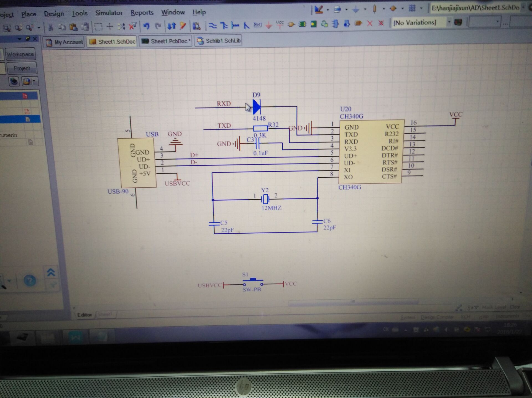The height and width of the screenshot is (398, 532).
Task: Click the red No ERC cross icon
Action: [x=370, y=23]
